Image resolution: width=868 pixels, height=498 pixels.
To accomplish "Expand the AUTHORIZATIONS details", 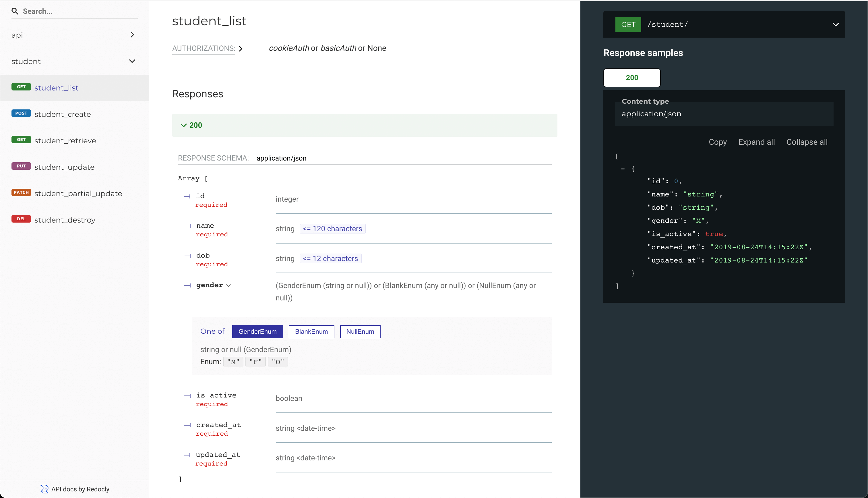I will (208, 48).
